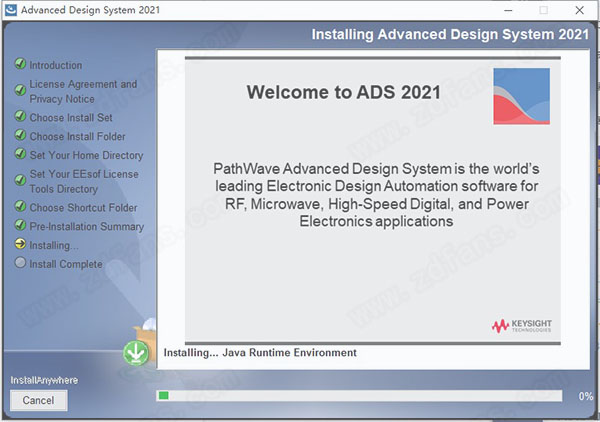The height and width of the screenshot is (422, 600).
Task: Minimize the Advanced Design System 2021 window
Action: click(x=508, y=10)
